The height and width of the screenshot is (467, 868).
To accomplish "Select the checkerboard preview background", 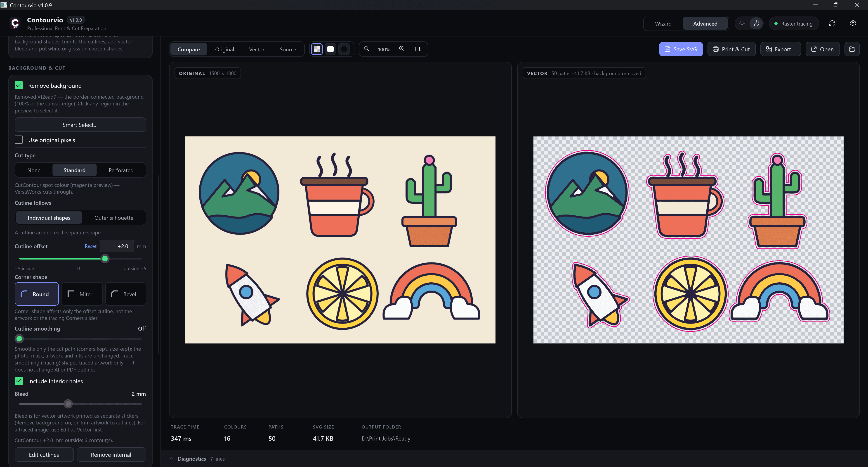I will click(317, 49).
